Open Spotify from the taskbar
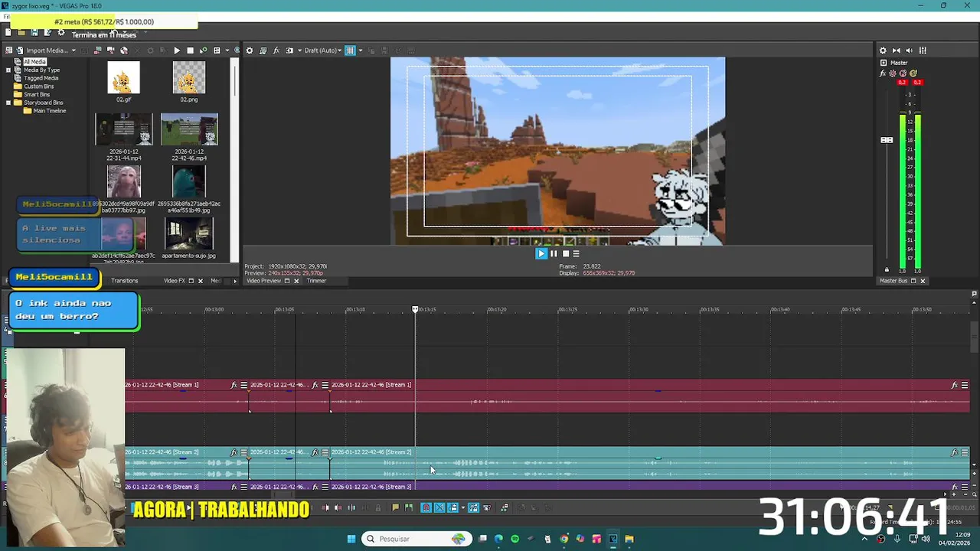Viewport: 980px width, 551px height. pos(515,539)
